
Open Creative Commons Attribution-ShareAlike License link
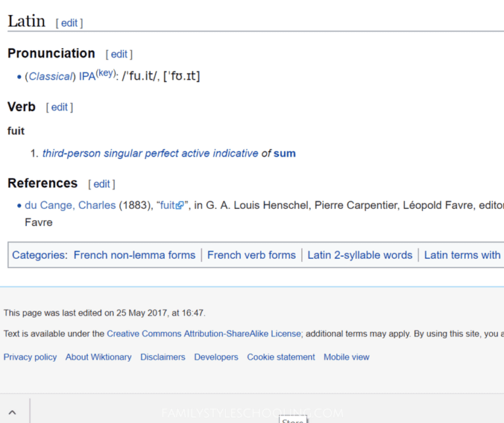[x=204, y=334]
